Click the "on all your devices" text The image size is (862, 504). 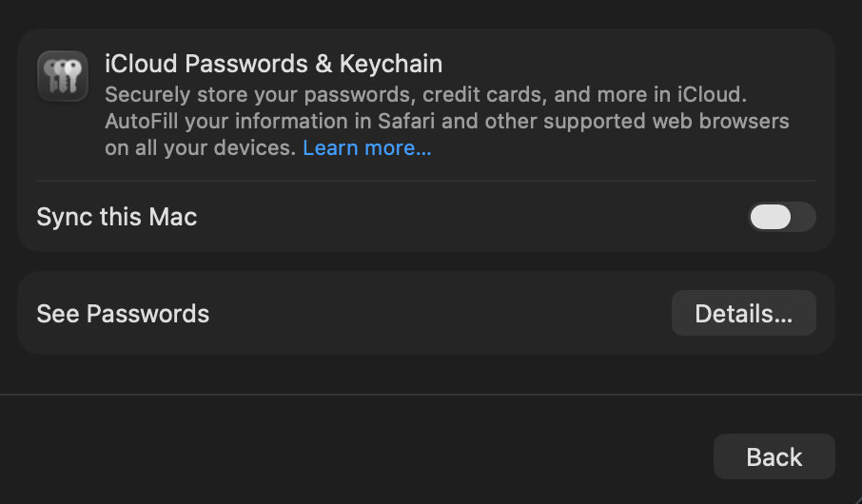[x=200, y=148]
